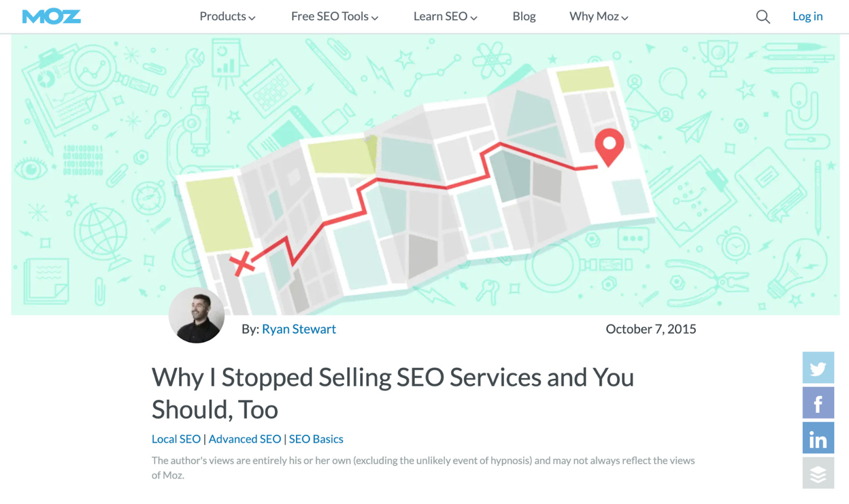Image resolution: width=849 pixels, height=504 pixels.
Task: Click Ryan Stewart's avatar photo
Action: (196, 314)
